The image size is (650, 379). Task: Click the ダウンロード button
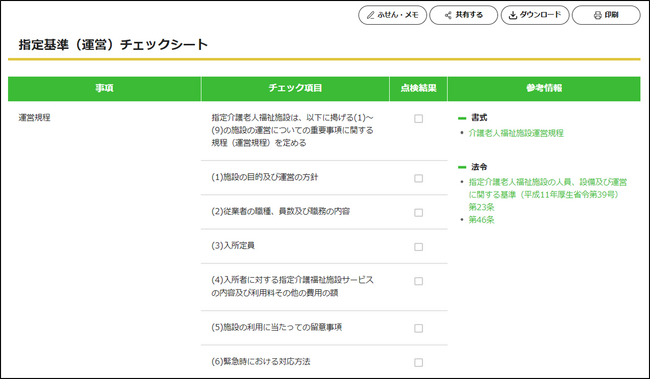click(x=535, y=15)
